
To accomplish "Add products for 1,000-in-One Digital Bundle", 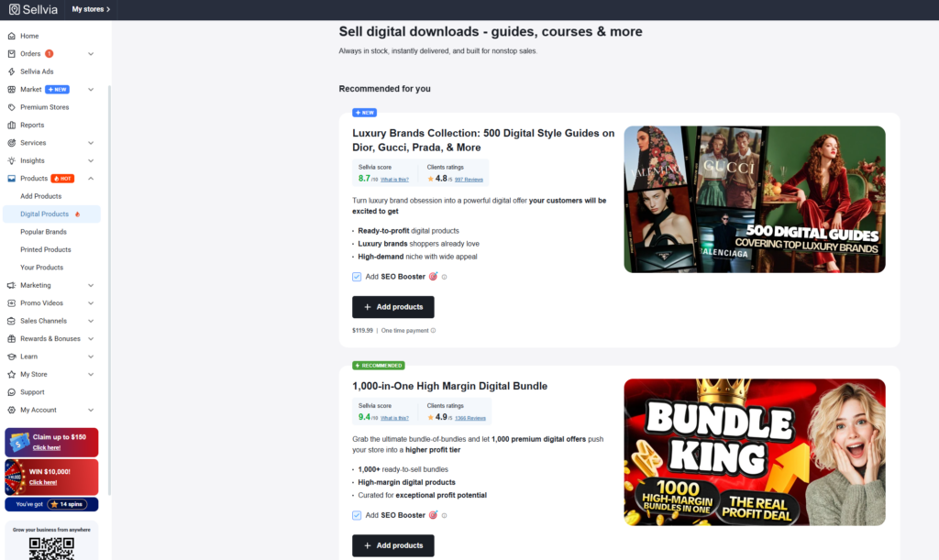I will pyautogui.click(x=392, y=545).
